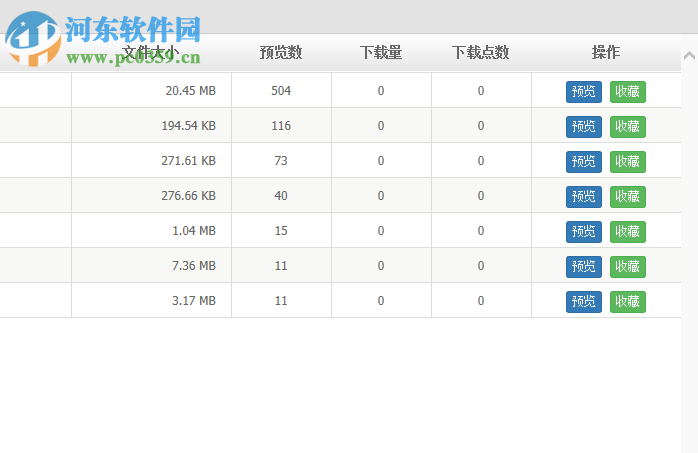Image resolution: width=698 pixels, height=453 pixels.
Task: Click the preview count 73 cell
Action: coord(281,160)
